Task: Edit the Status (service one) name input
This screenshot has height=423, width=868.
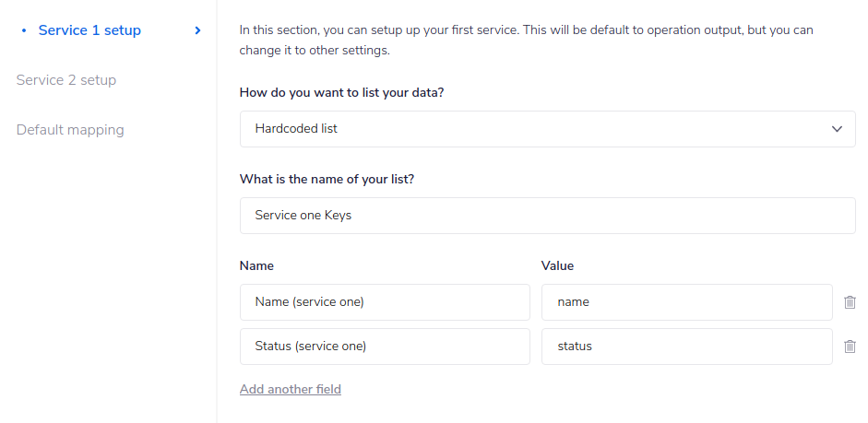Action: click(384, 347)
